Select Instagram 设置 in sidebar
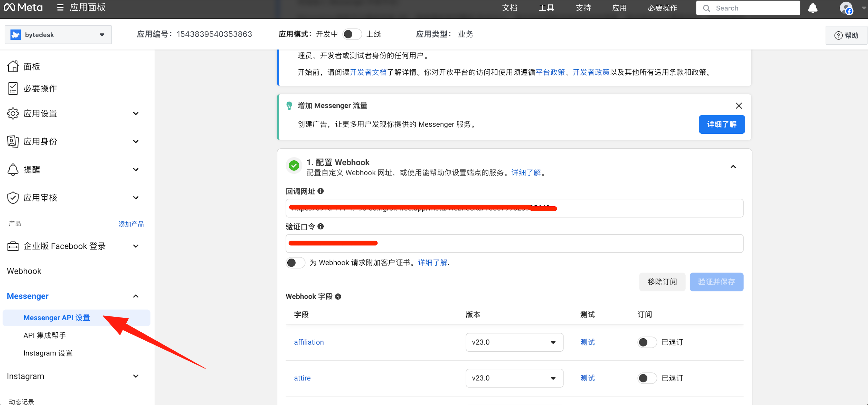The image size is (868, 405). point(48,353)
